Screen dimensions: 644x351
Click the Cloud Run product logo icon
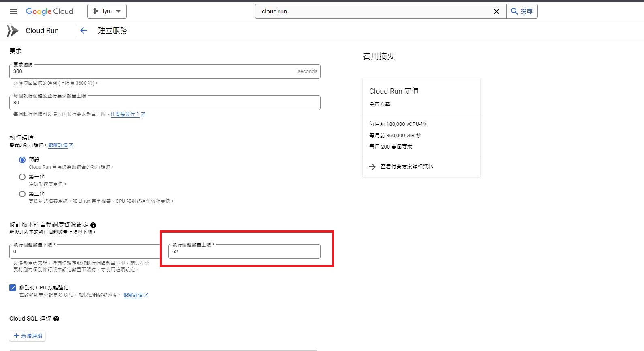click(x=13, y=31)
